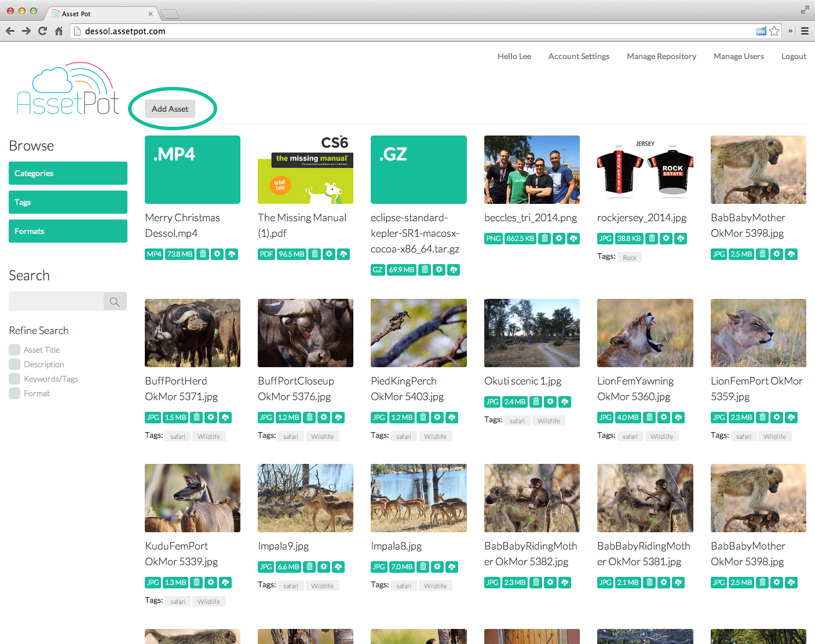Screen dimensions: 815x644
Task: Delete KuduFemPort OkMor 5339.jpg
Action: 197,583
